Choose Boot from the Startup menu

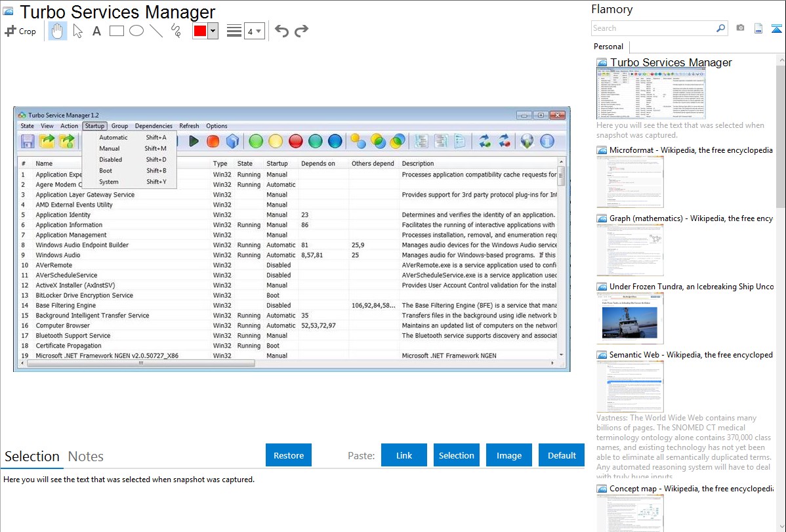click(x=130, y=171)
